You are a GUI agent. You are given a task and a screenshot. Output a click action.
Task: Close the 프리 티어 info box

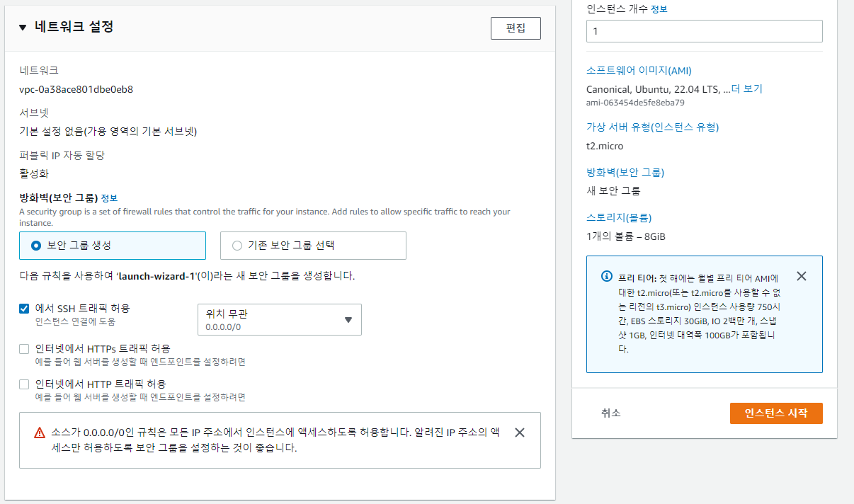pyautogui.click(x=801, y=276)
